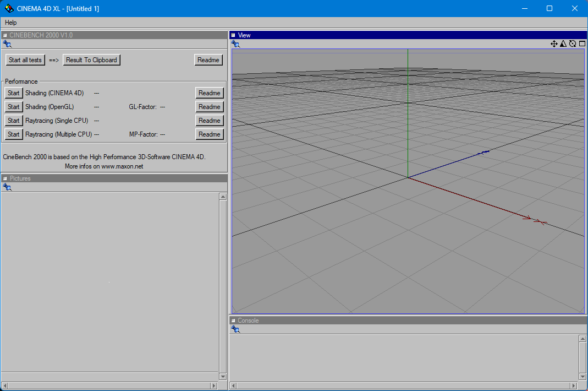Open the Help menu

point(11,23)
